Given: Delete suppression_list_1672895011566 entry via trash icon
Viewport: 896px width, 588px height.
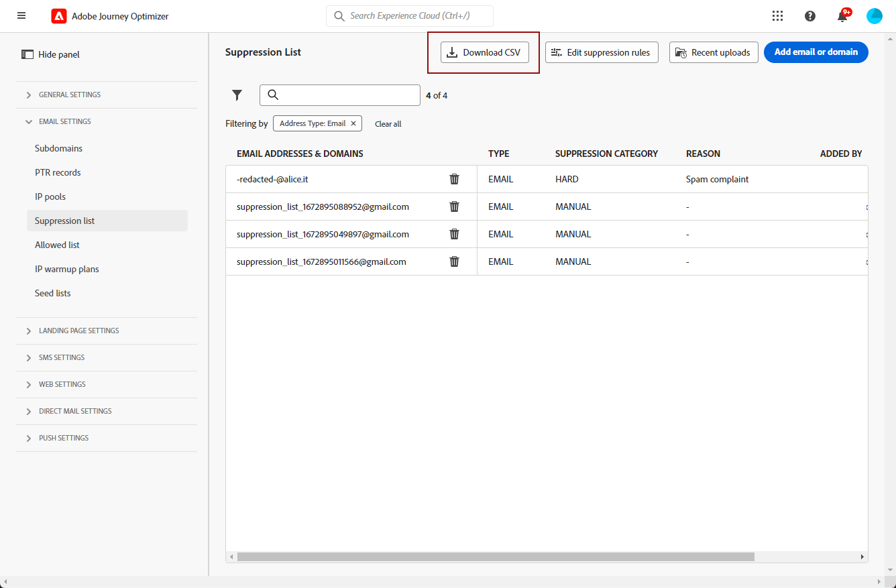Looking at the screenshot, I should click(x=454, y=261).
